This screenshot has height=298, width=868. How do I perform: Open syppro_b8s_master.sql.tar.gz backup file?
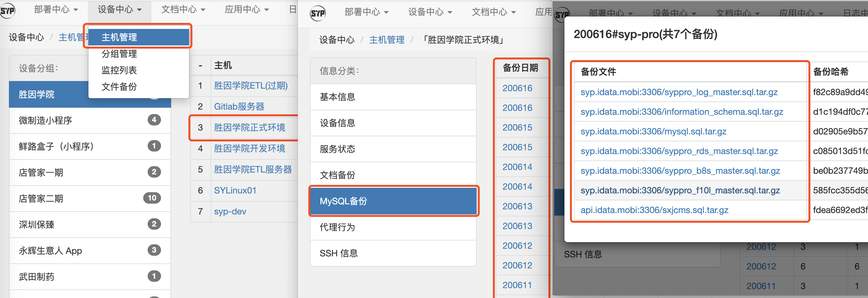pyautogui.click(x=680, y=171)
